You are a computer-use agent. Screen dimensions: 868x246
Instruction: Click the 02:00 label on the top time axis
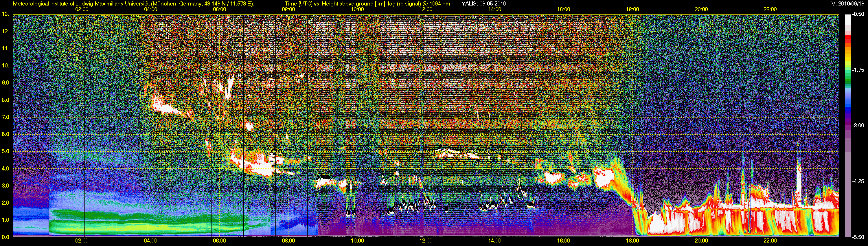click(82, 10)
